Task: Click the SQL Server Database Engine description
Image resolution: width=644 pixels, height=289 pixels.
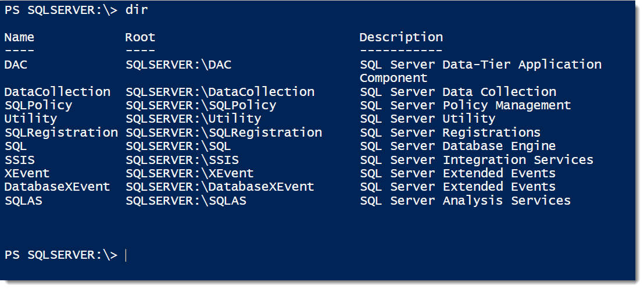Action: pos(458,147)
